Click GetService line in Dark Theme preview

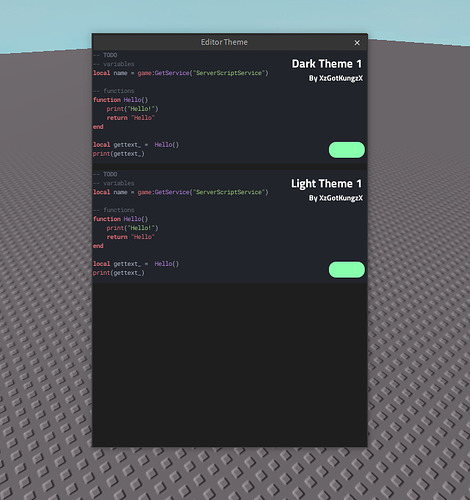coord(181,73)
